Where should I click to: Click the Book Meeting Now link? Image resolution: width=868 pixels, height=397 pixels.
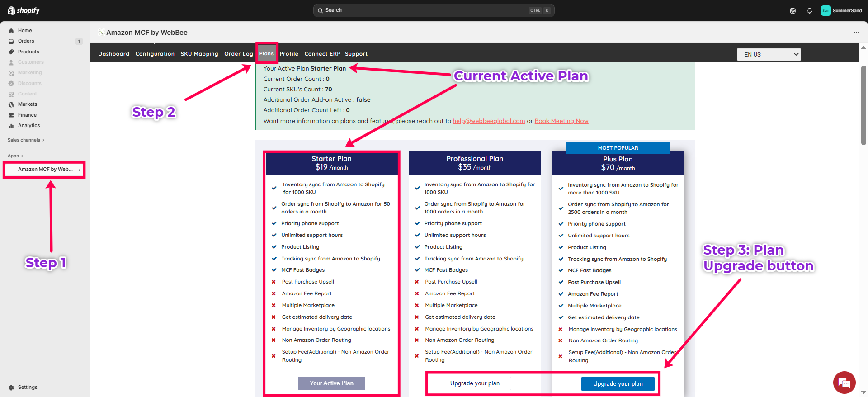point(561,121)
